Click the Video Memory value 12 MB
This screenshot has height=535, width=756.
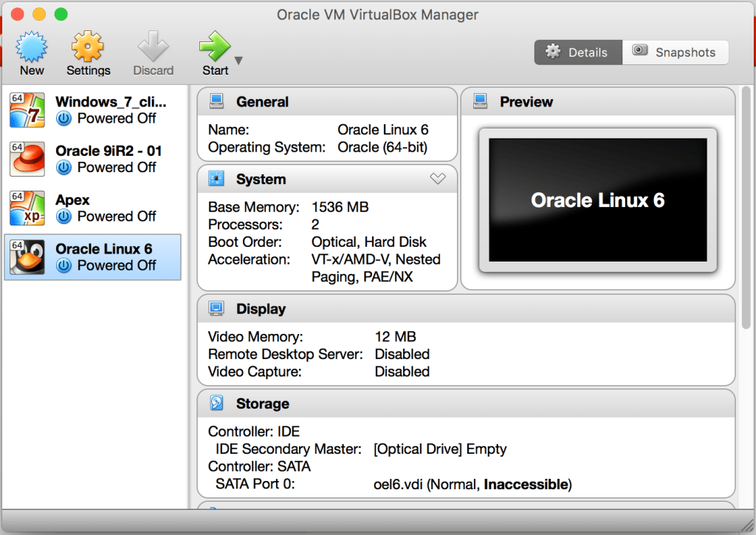[396, 337]
